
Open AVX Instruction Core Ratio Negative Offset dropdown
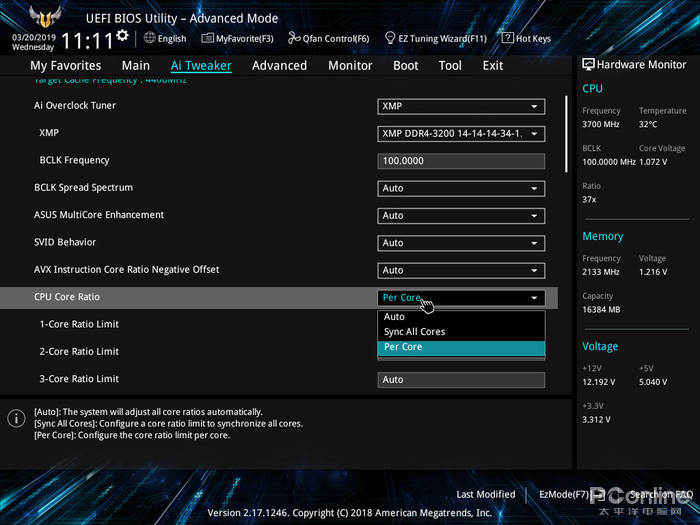coord(461,270)
